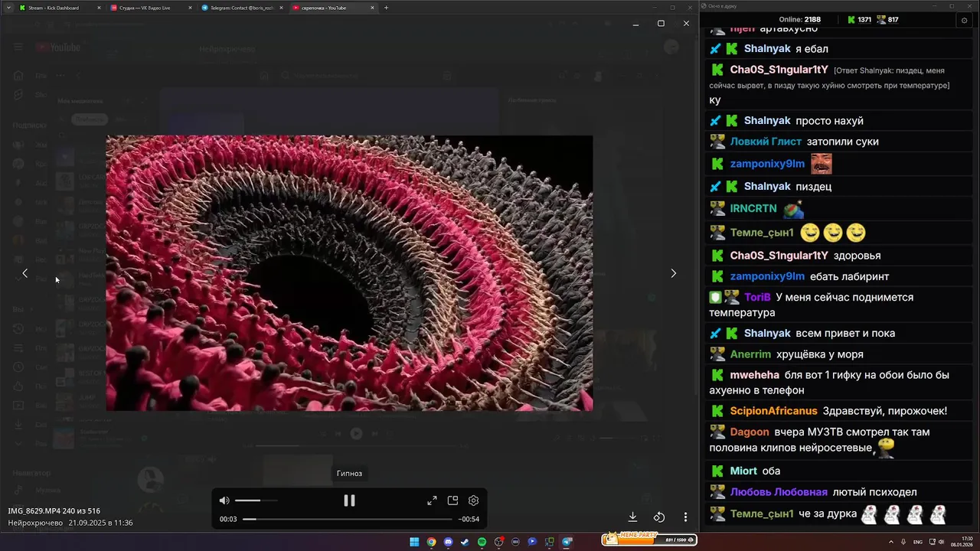The height and width of the screenshot is (551, 980).
Task: Click the emote next to IRNCRTN
Action: pos(793,208)
